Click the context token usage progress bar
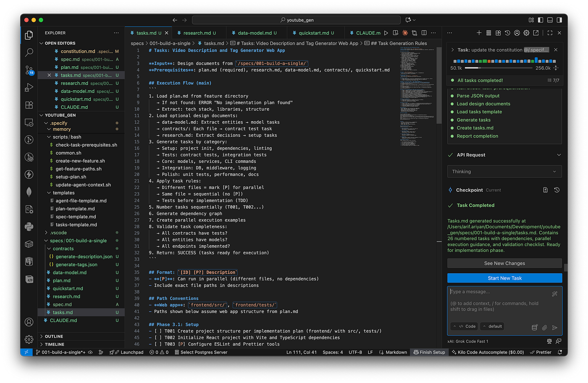Screen dimensions: 588x383 pyautogui.click(x=498, y=68)
